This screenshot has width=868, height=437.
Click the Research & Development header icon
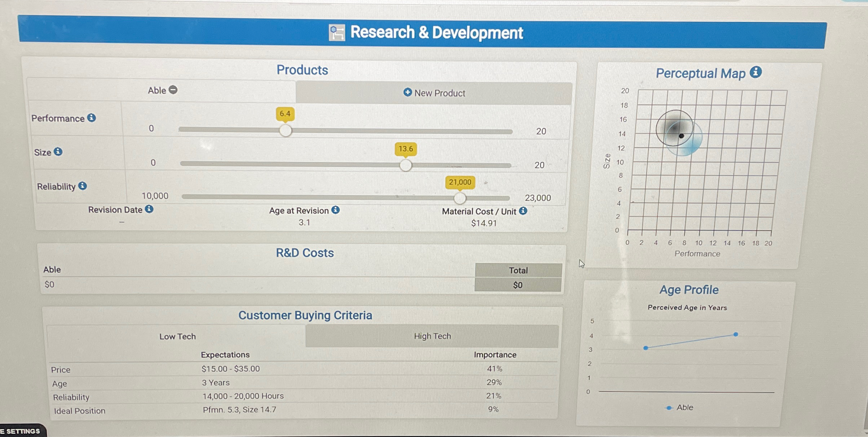point(337,33)
